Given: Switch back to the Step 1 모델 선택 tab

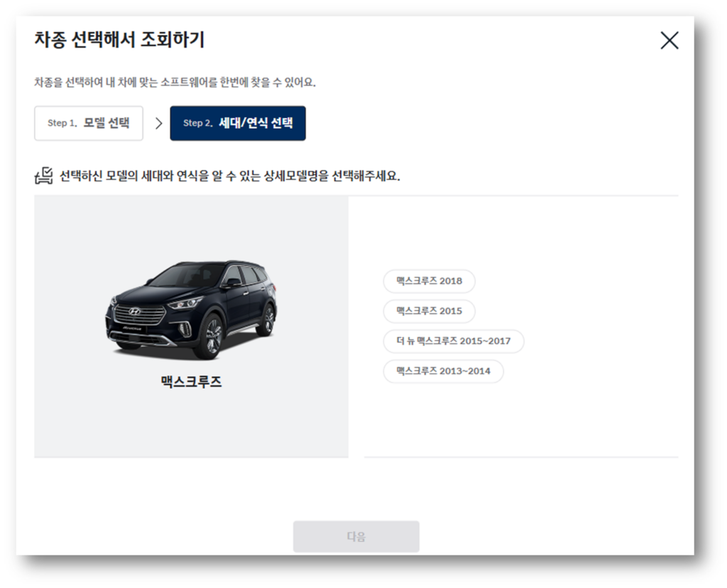Looking at the screenshot, I should pyautogui.click(x=88, y=122).
